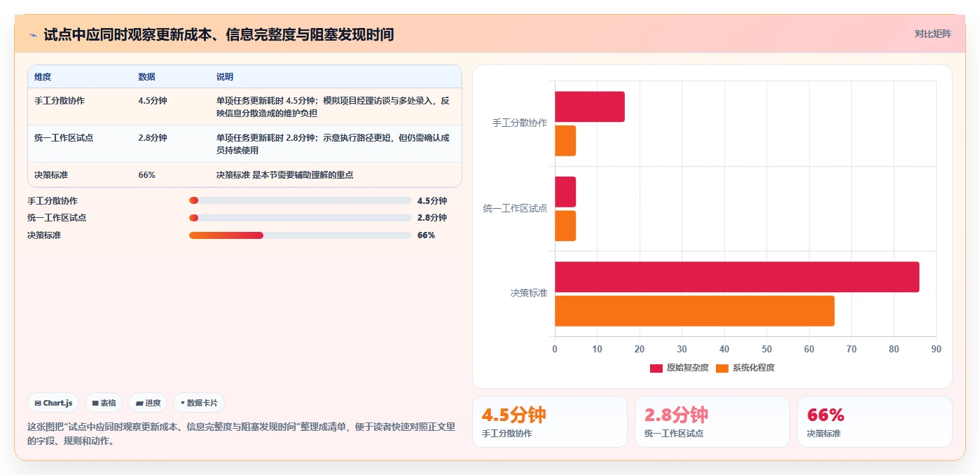Image resolution: width=980 pixels, height=475 pixels.
Task: Click the 手工分散协作 chart axis label
Action: pyautogui.click(x=520, y=123)
